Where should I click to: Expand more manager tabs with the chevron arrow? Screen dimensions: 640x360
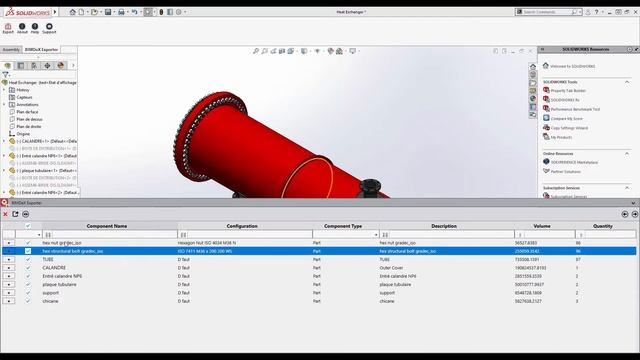point(73,65)
